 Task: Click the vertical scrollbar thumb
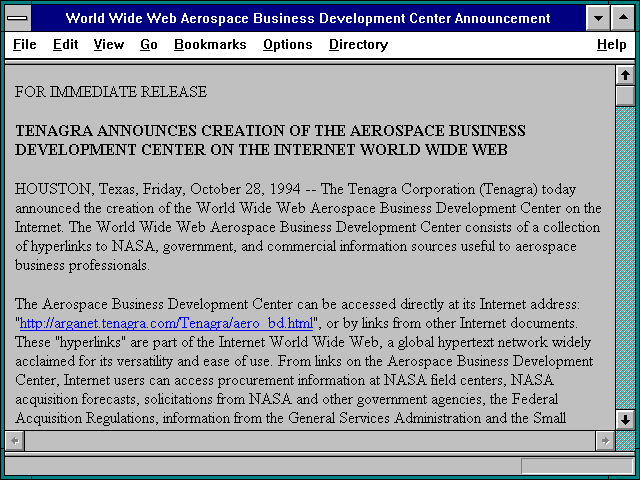pos(625,96)
